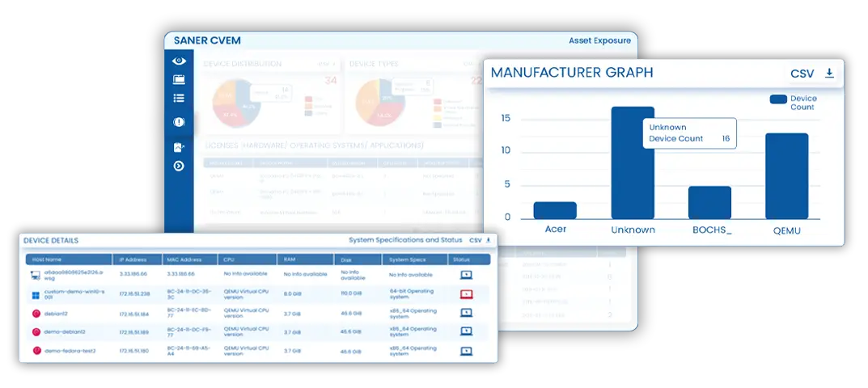Click red status icon for custom-demo-win10 row
868x388 pixels.
[x=466, y=293]
